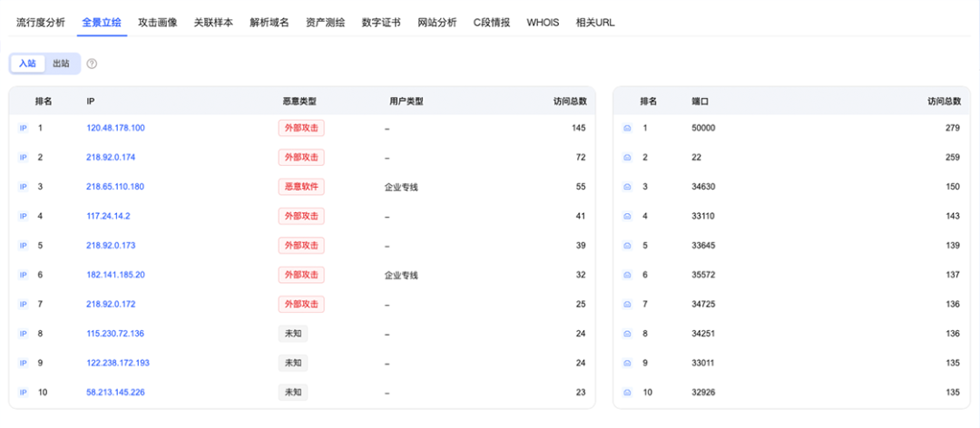The width and height of the screenshot is (980, 428).
Task: Click visit count 279
Action: point(953,128)
